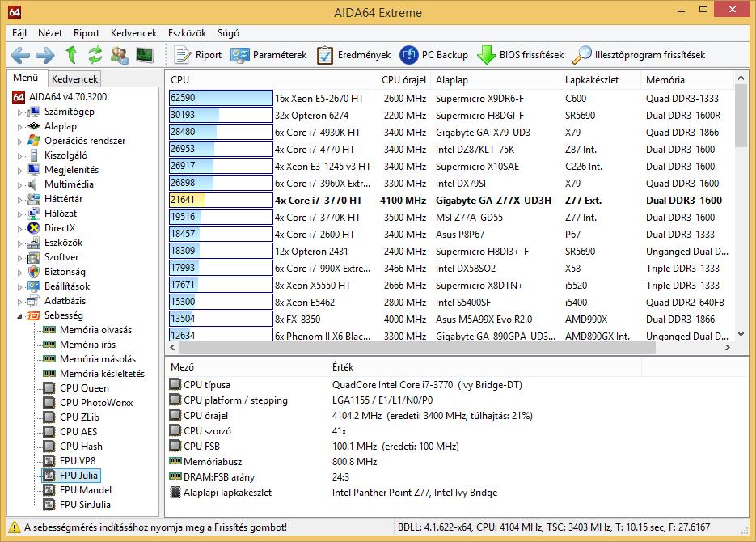756x542 pixels.
Task: Select the highlighted 4x Core i7-3770 HT row
Action: pos(451,200)
